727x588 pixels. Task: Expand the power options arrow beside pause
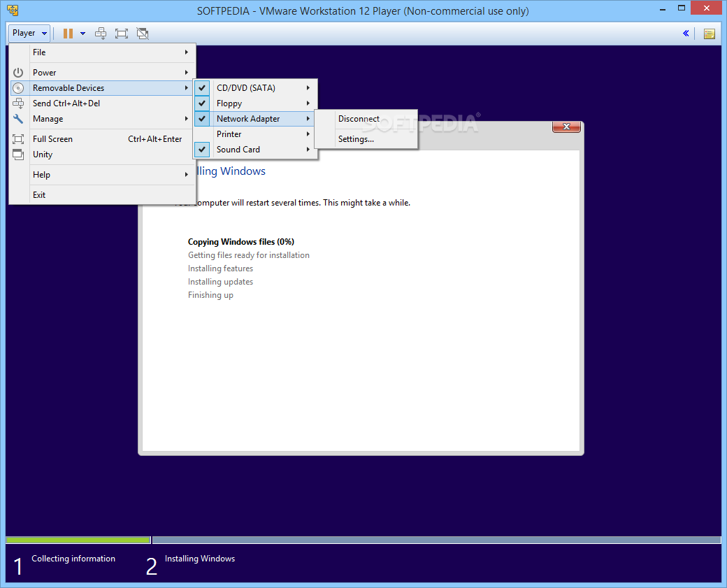[82, 34]
